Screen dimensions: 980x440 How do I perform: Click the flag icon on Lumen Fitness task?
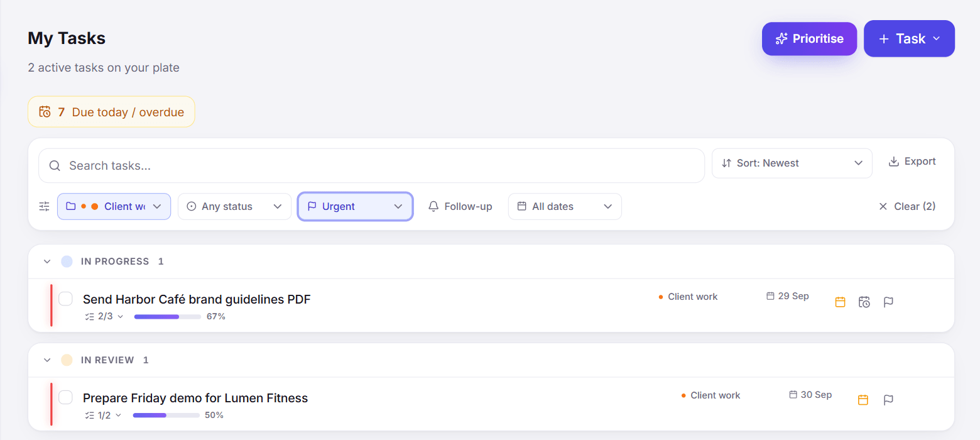click(x=888, y=400)
